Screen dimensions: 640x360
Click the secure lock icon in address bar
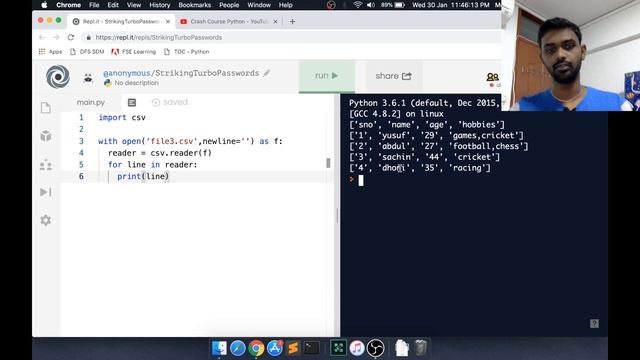coord(89,38)
